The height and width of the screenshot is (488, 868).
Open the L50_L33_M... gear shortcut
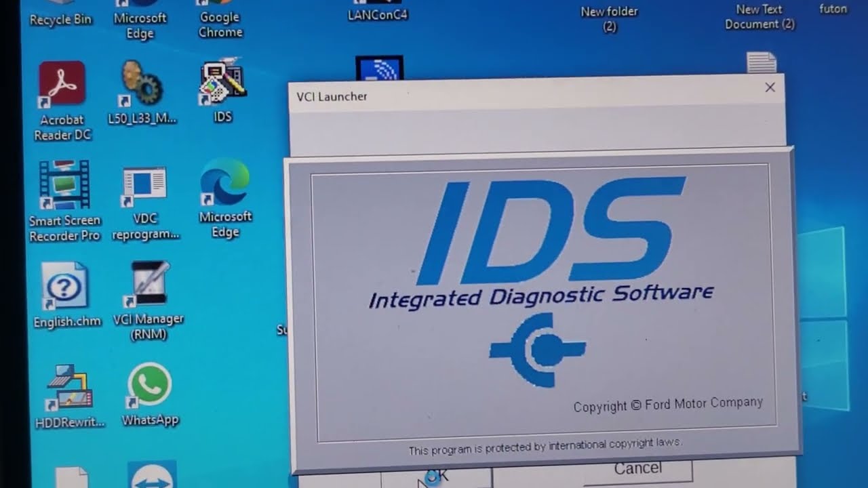click(142, 91)
